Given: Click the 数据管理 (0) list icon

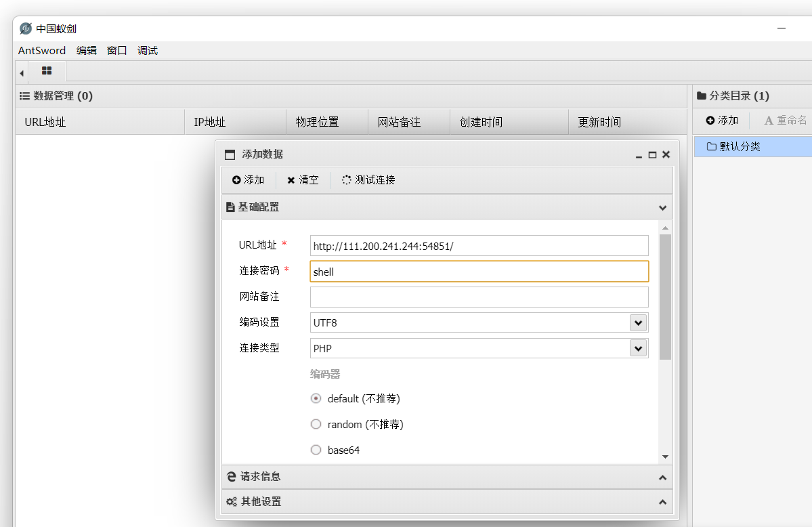Looking at the screenshot, I should [x=24, y=96].
